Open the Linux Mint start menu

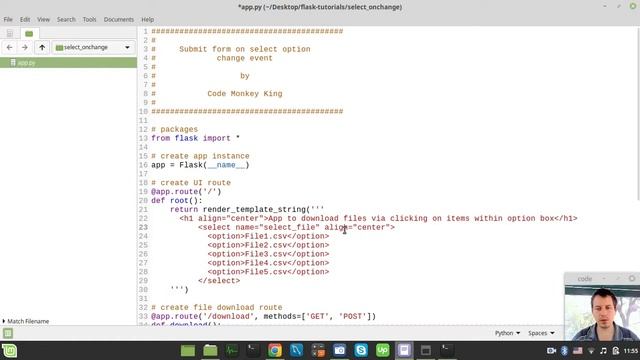[x=9, y=351]
